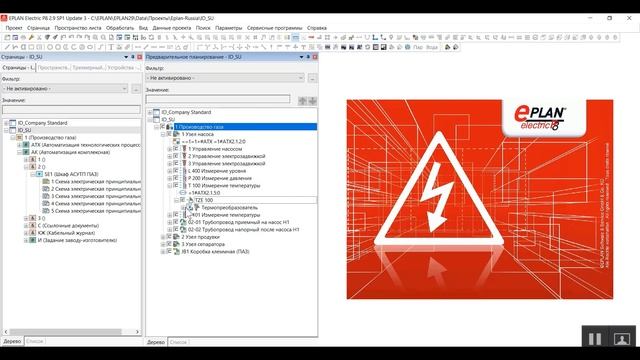Select the Line drawing tool in graphics toolbar
Image resolution: width=640 pixels, height=360 pixels.
click(x=7, y=47)
